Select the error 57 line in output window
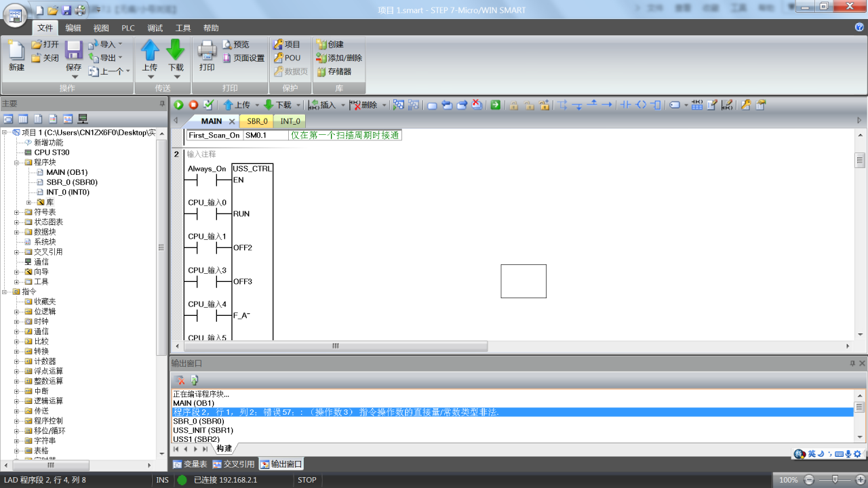868x488 pixels. pos(512,412)
